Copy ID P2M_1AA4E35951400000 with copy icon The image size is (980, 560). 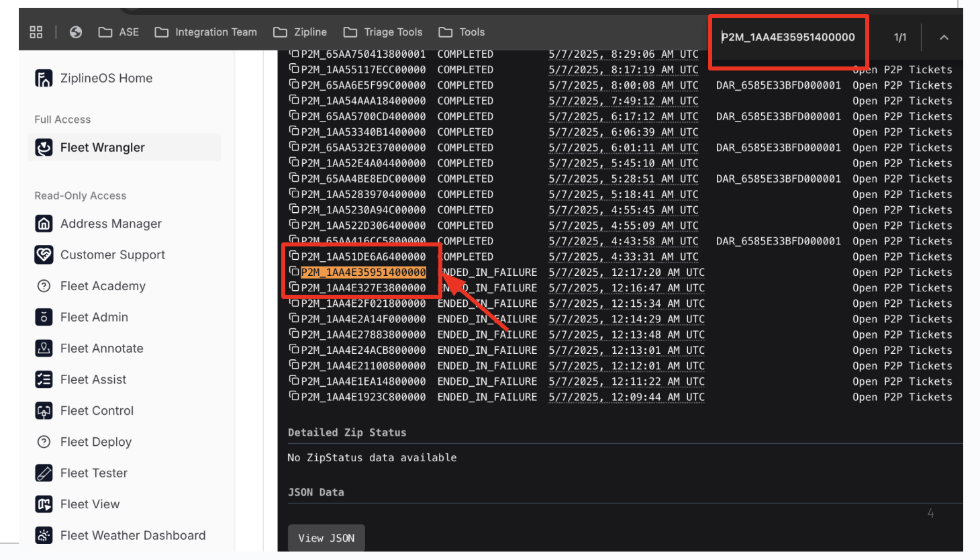[x=294, y=271]
